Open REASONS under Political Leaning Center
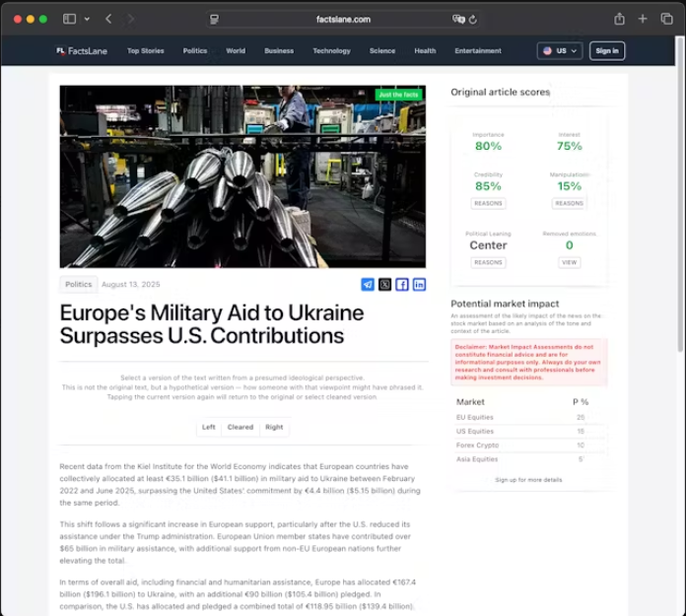Image resolution: width=686 pixels, height=616 pixels. click(x=488, y=262)
